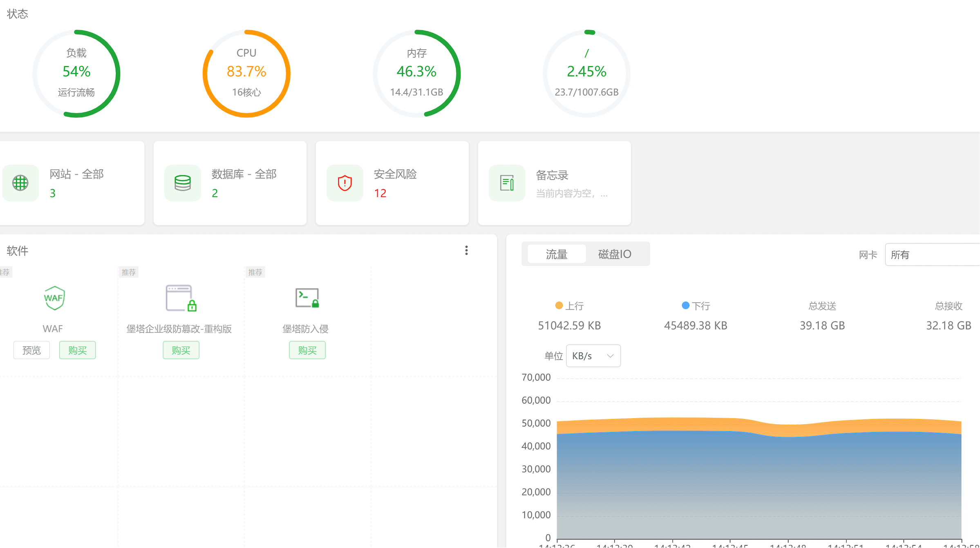This screenshot has width=980, height=548.
Task: Open the Memo notes icon
Action: click(x=507, y=183)
